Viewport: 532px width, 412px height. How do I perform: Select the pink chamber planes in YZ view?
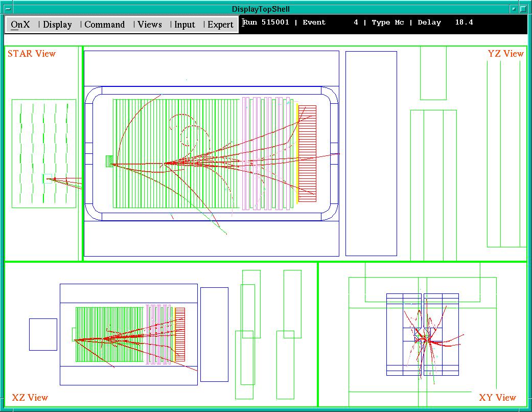[x=268, y=153]
